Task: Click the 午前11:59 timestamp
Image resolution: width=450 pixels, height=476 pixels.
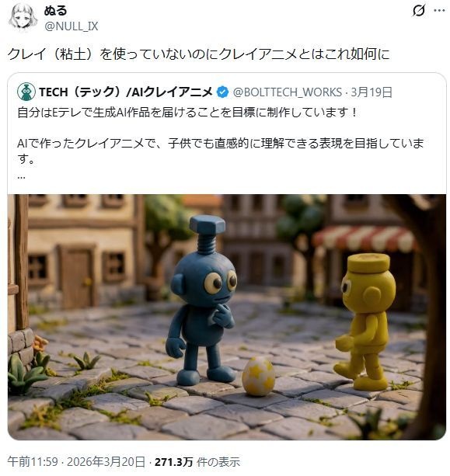Action: (33, 462)
